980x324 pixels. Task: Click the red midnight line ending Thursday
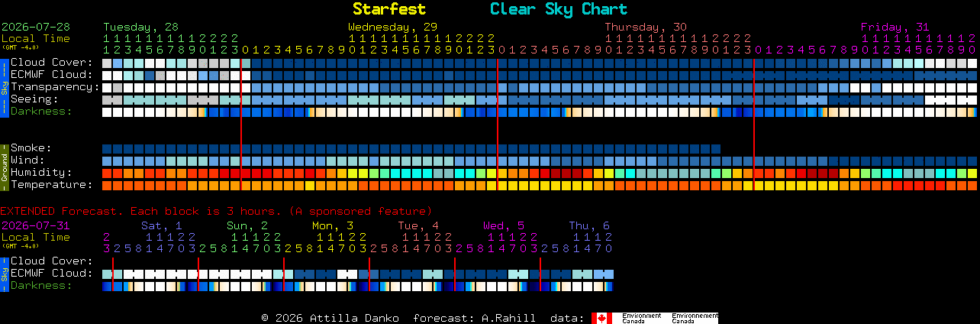(754, 125)
